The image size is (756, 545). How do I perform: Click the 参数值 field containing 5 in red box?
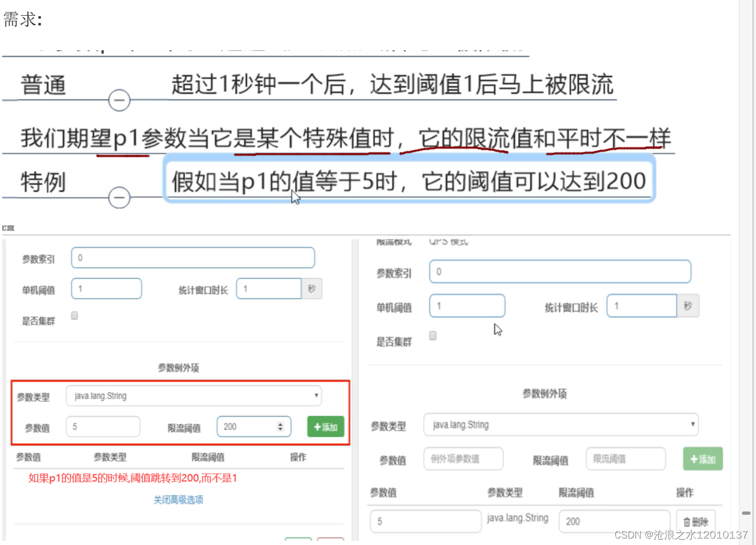coord(103,426)
